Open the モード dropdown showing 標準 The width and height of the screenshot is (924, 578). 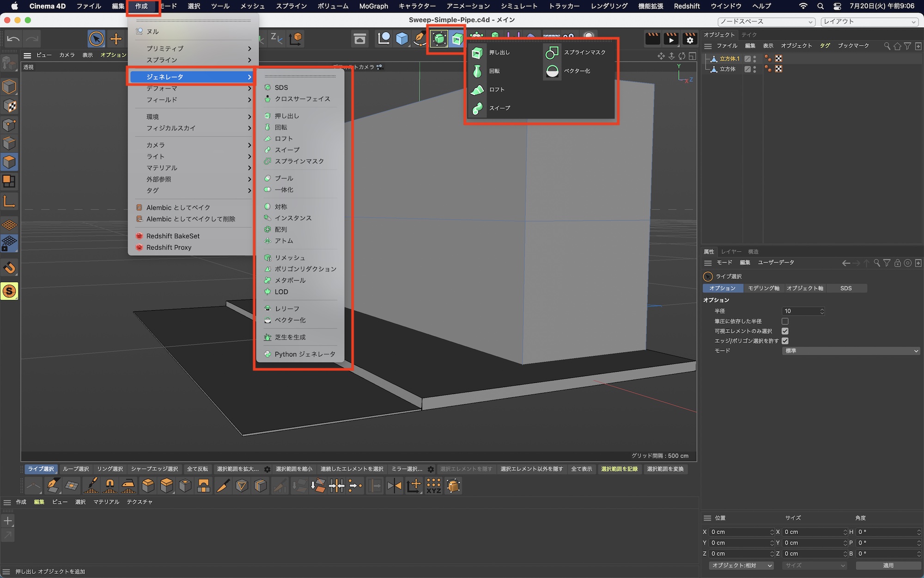pos(850,350)
